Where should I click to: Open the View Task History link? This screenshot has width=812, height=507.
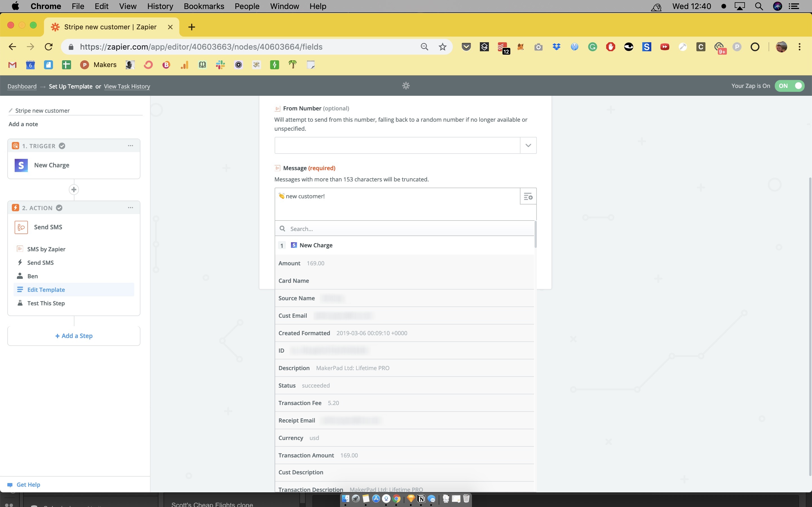click(127, 86)
